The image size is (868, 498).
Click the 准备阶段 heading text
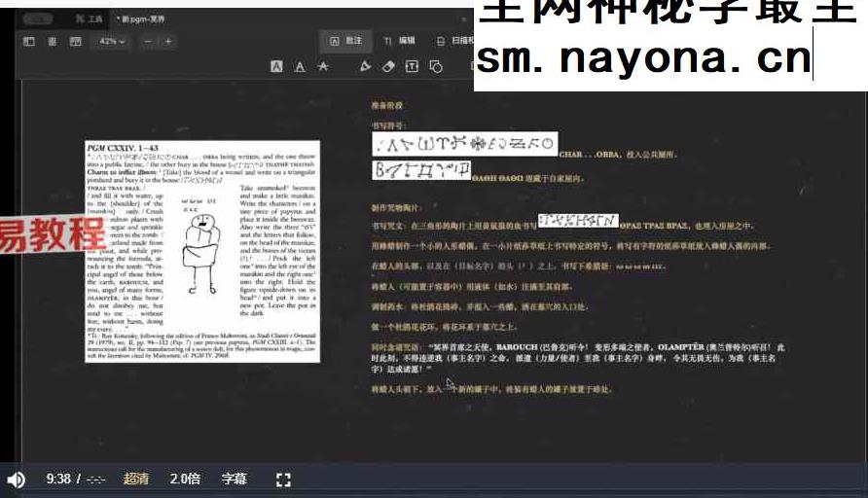coord(387,105)
